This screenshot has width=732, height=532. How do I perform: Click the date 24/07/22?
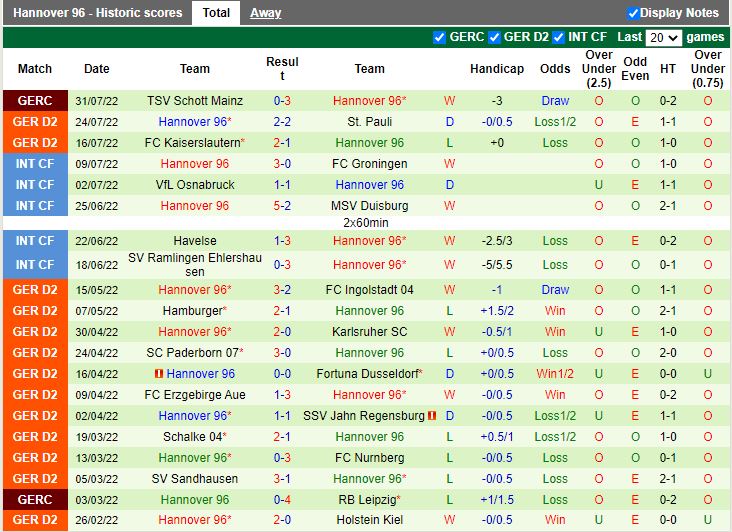click(97, 122)
